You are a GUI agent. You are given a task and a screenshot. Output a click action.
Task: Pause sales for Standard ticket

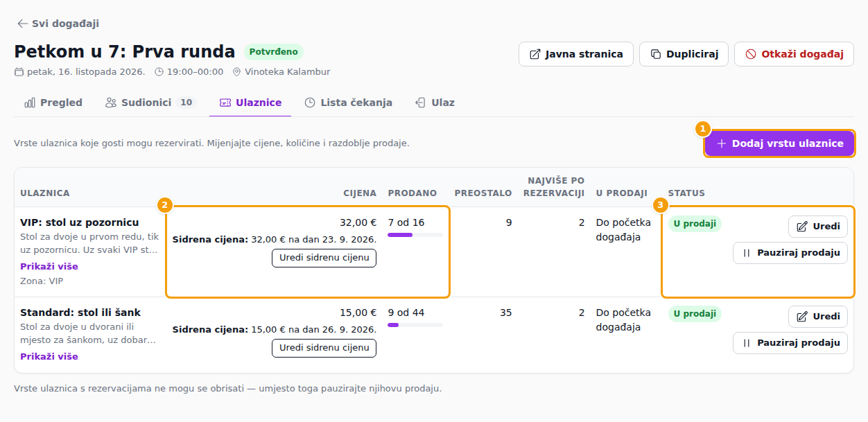tap(790, 343)
